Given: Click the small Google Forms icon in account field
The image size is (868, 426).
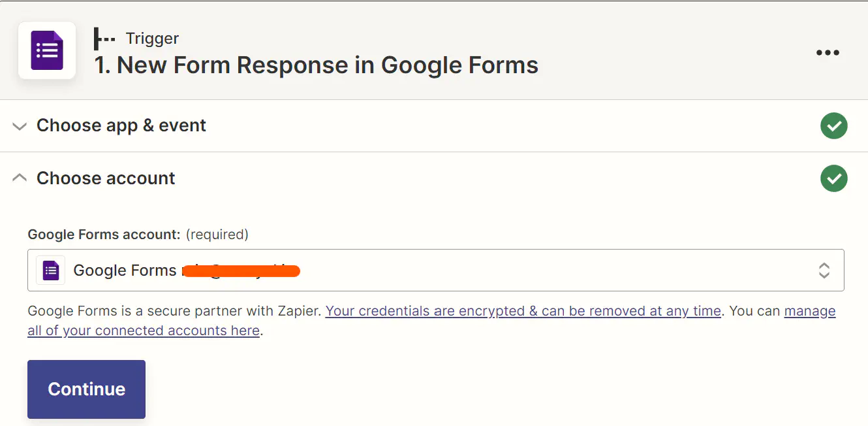Looking at the screenshot, I should (51, 270).
